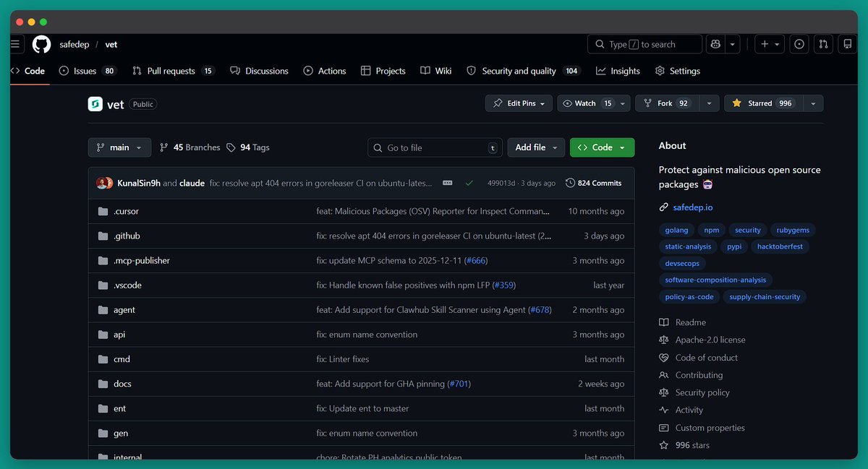Viewport: 868px width, 469px height.
Task: Fork the repository with Fork button
Action: [666, 103]
